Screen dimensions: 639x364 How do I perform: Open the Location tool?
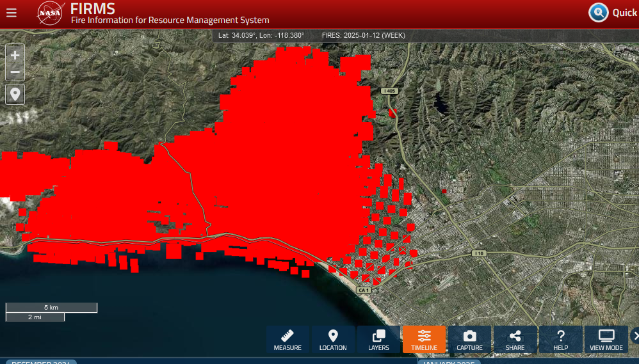pyautogui.click(x=333, y=340)
